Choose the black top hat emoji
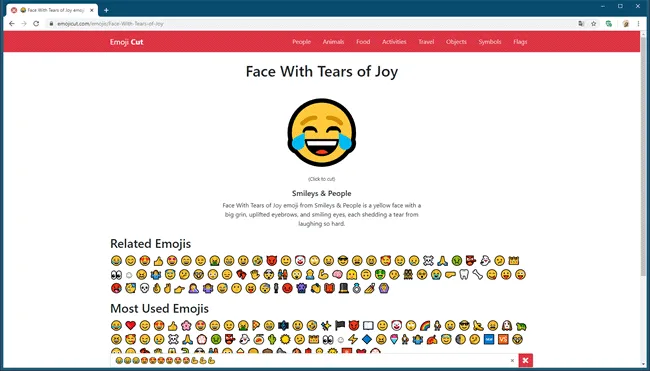 pos(343,288)
